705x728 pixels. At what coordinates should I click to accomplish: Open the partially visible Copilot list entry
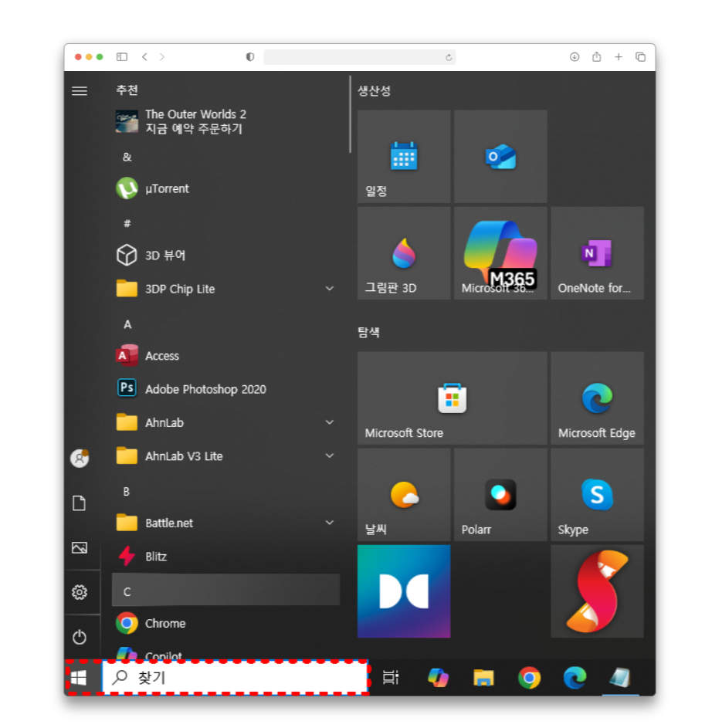click(225, 652)
